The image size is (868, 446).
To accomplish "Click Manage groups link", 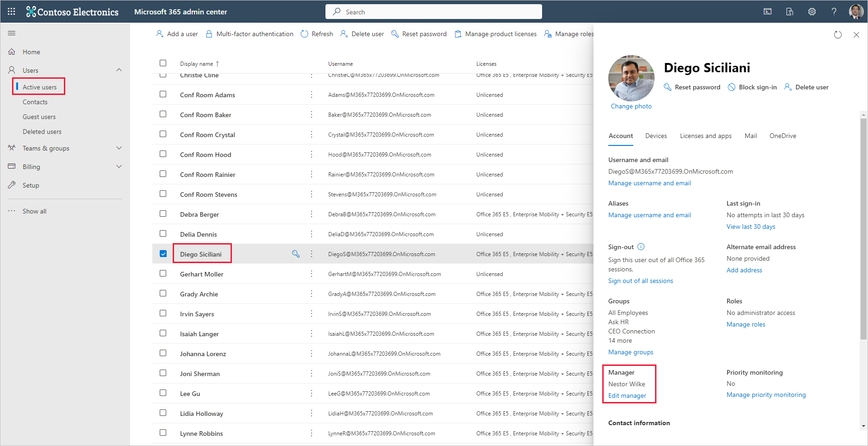I will click(631, 352).
